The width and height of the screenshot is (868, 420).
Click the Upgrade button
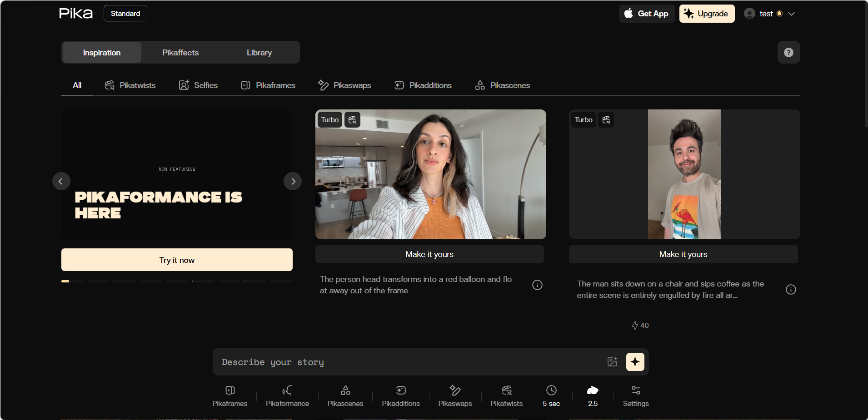click(x=707, y=14)
